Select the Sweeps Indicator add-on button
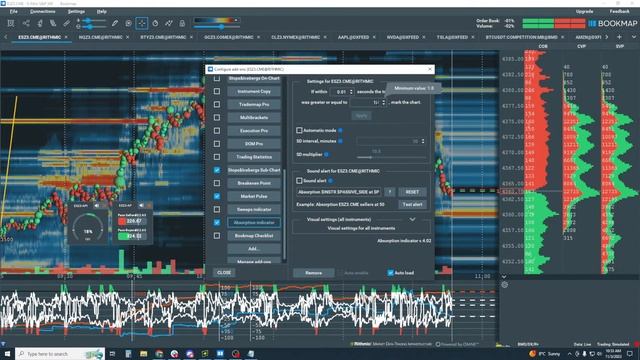640x360 pixels. (254, 209)
